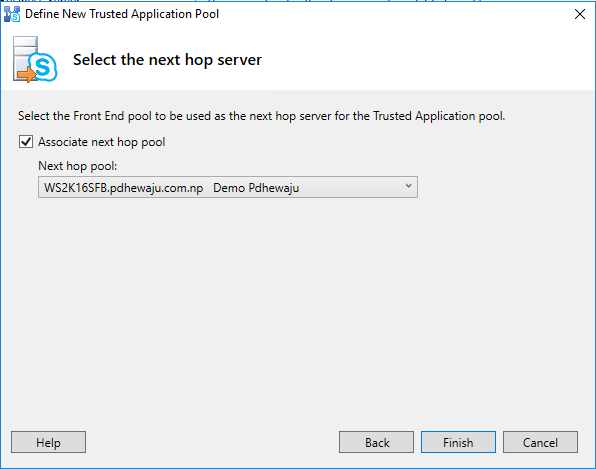Screen dimensions: 596x469
Task: Click the blue Skype S logo in header
Action: click(43, 67)
